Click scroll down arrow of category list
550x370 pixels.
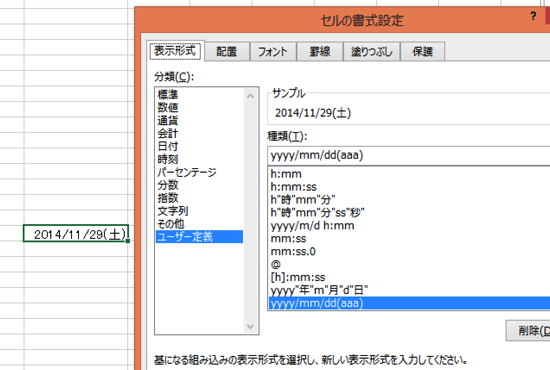pyautogui.click(x=250, y=327)
